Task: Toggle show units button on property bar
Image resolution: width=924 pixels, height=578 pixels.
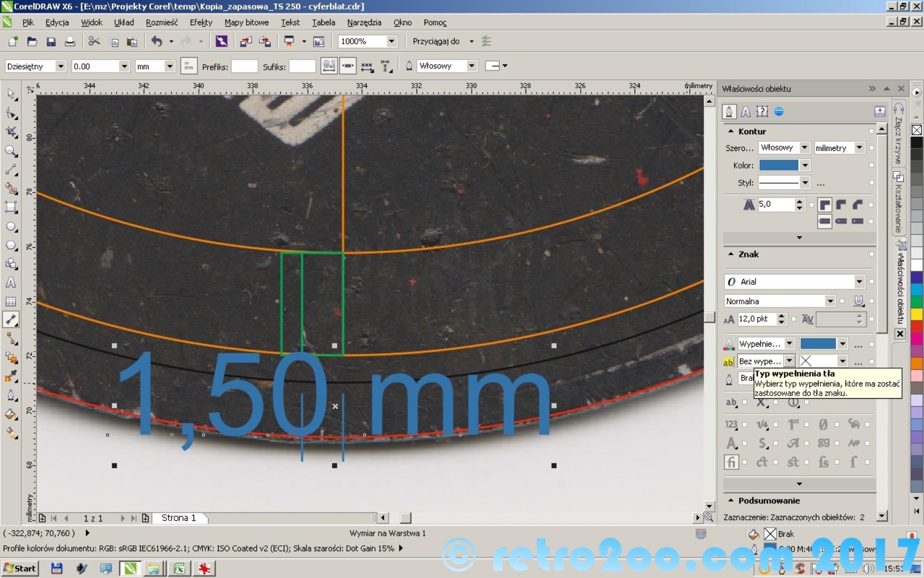Action: tap(188, 66)
